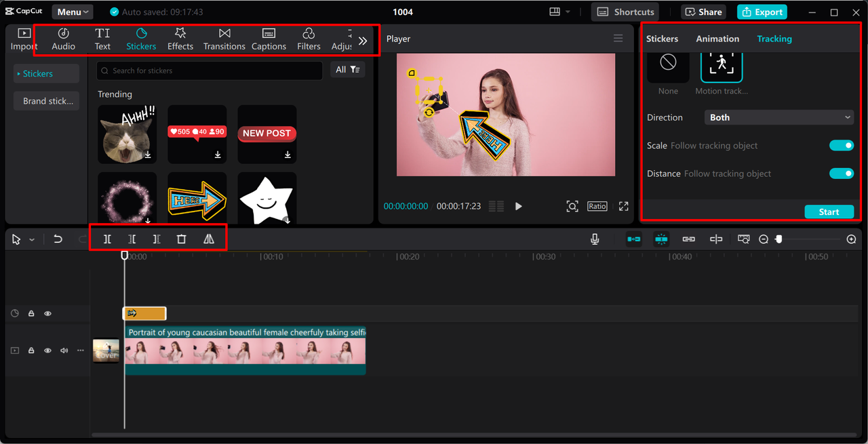Switch to the Animation tab
Screen dimensions: 868x444
(x=717, y=39)
